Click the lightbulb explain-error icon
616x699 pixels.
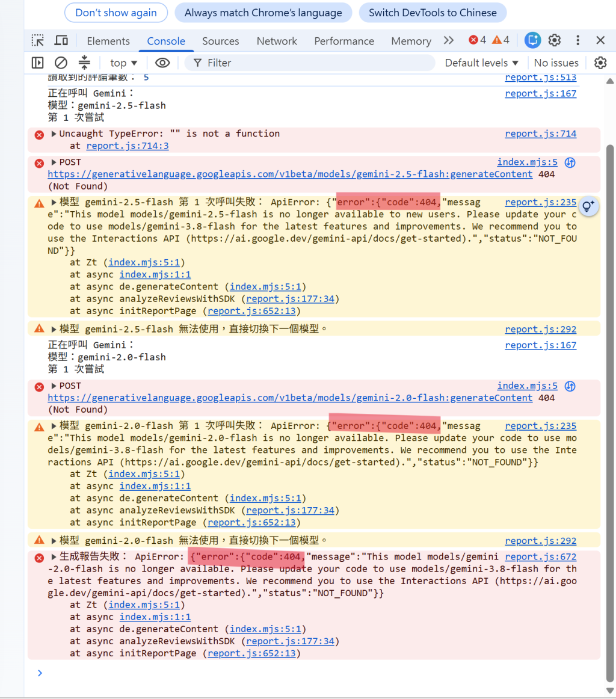[x=588, y=206]
